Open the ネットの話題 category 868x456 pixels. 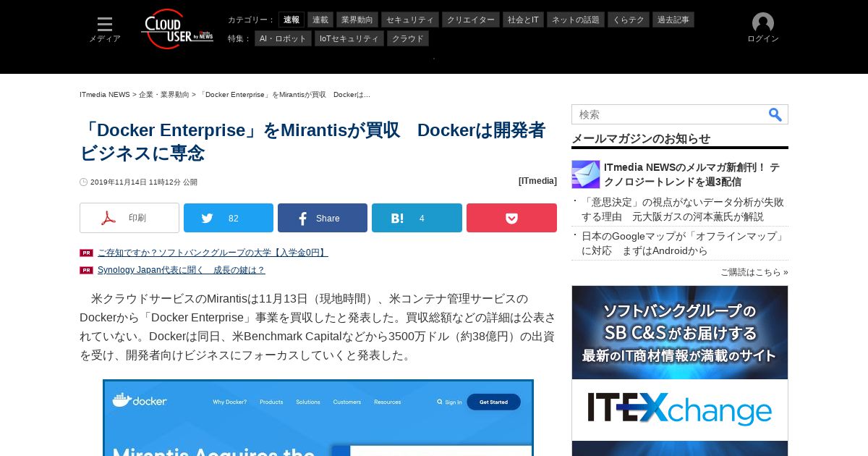576,20
